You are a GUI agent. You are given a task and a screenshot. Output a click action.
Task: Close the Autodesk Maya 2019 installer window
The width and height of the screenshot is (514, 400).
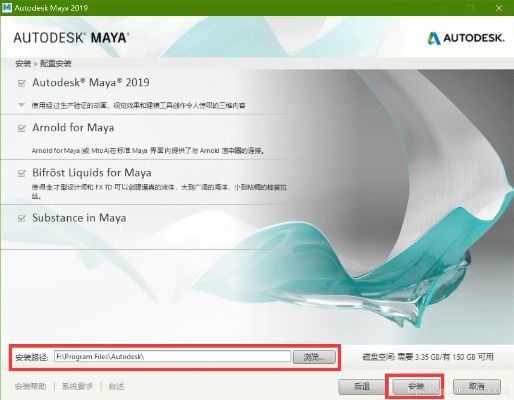click(x=499, y=8)
